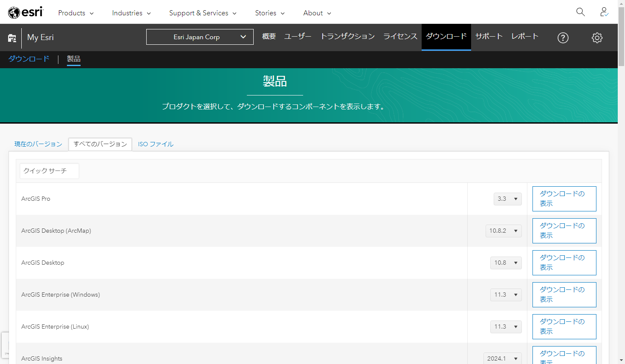Open the ArcGIS Pro version dropdown 3.3
625x364 pixels.
click(x=508, y=199)
